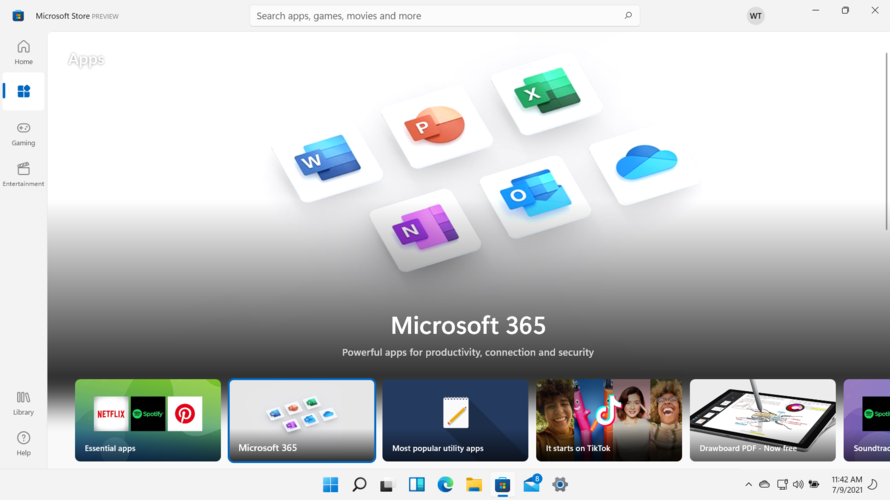Select the Apps grid icon in sidebar
This screenshot has width=890, height=500.
click(23, 91)
